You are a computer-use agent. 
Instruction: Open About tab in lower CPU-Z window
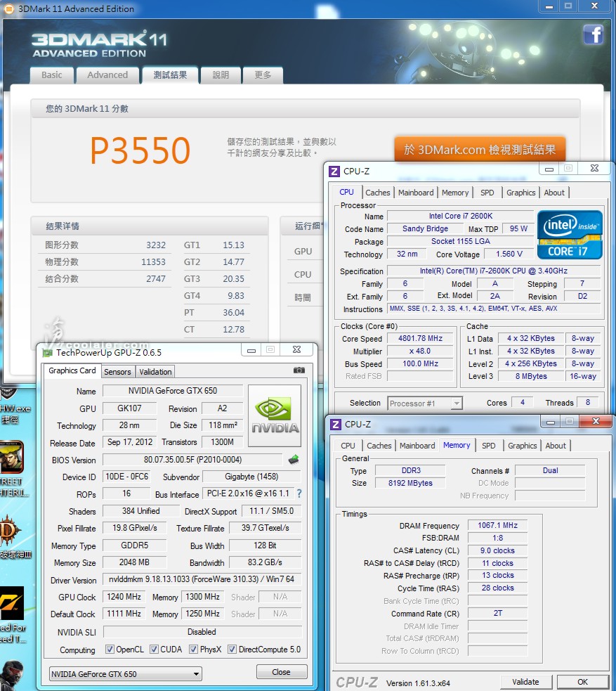(556, 446)
